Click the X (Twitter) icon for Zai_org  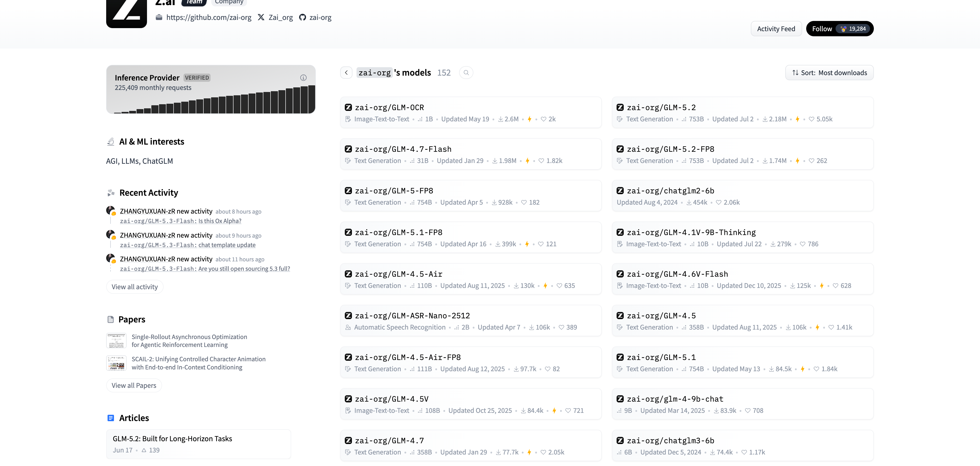click(x=261, y=18)
